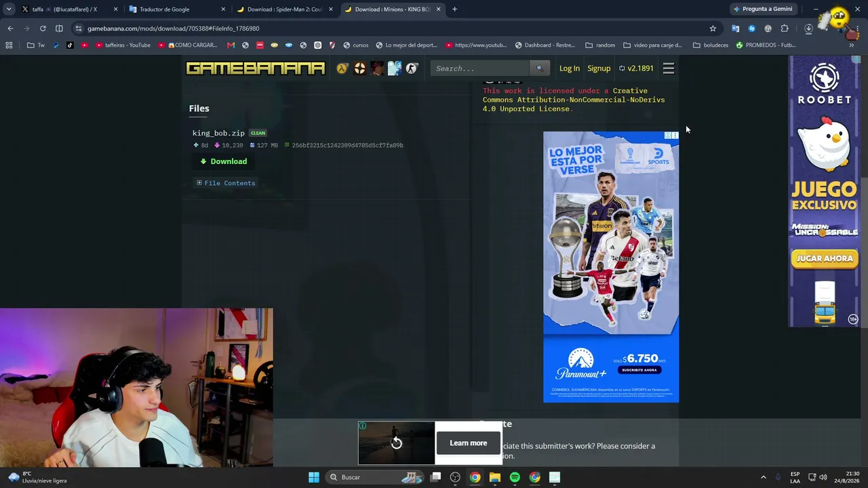The image size is (868, 488).
Task: Open Lo mejor del deporte bookmark
Action: (407, 45)
